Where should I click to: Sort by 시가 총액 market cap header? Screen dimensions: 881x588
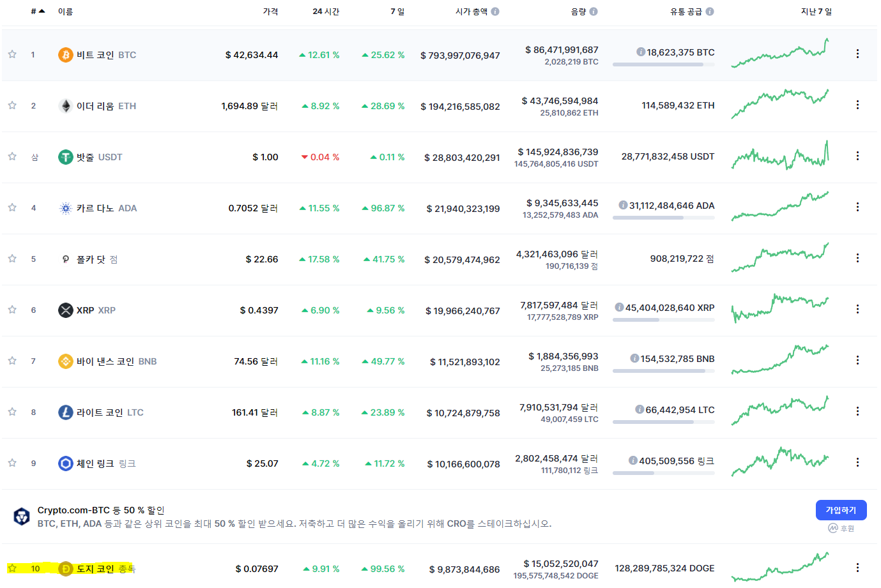pyautogui.click(x=471, y=11)
